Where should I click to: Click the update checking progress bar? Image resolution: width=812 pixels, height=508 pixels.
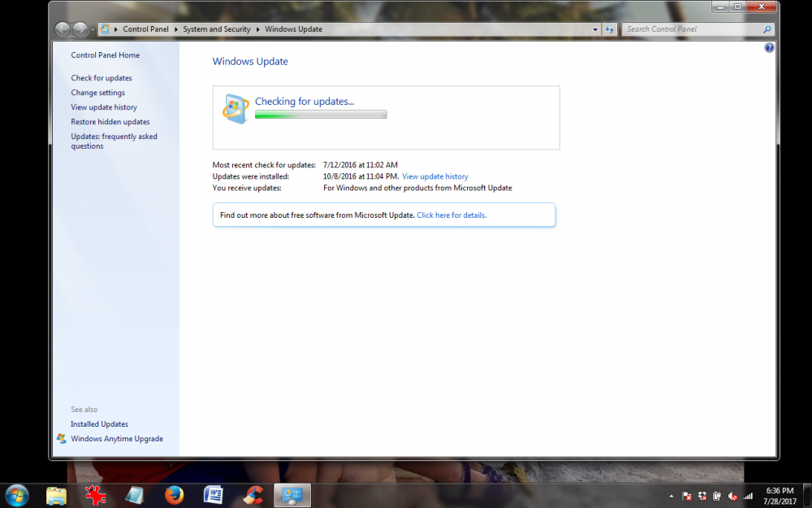(x=320, y=114)
